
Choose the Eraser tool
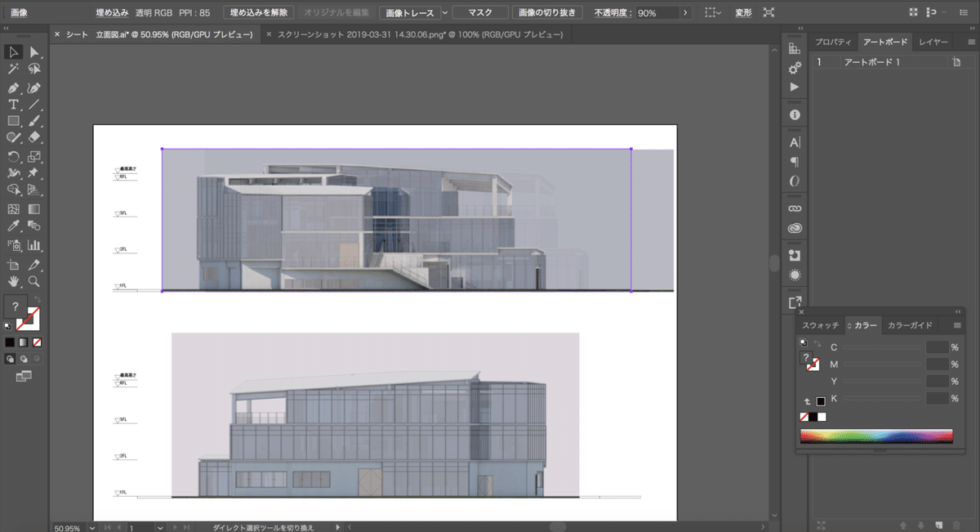(34, 138)
